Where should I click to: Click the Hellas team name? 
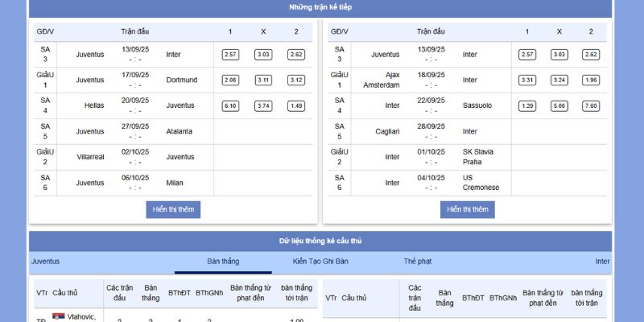click(x=94, y=105)
